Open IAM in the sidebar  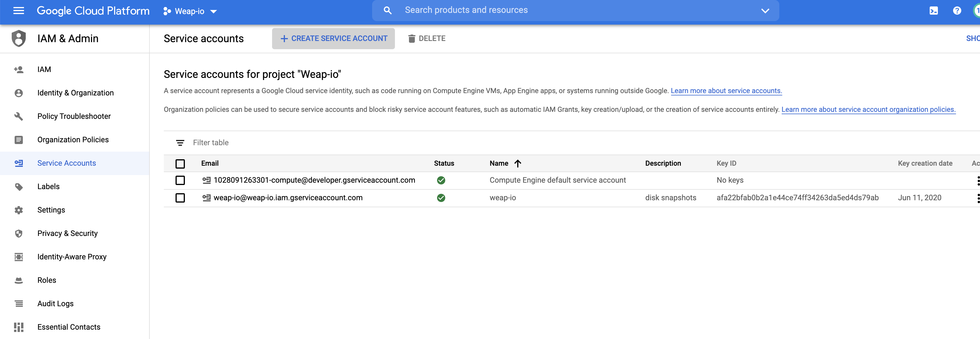(75, 70)
